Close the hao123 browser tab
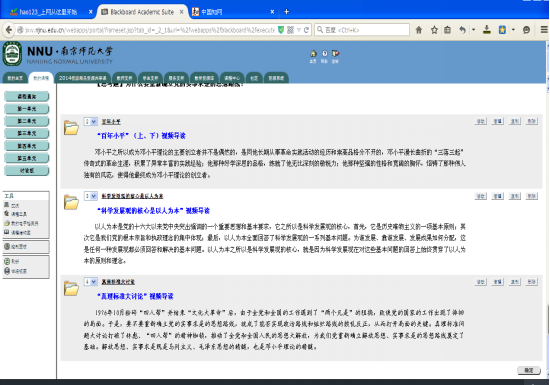Image resolution: width=550 pixels, height=385 pixels. point(90,12)
